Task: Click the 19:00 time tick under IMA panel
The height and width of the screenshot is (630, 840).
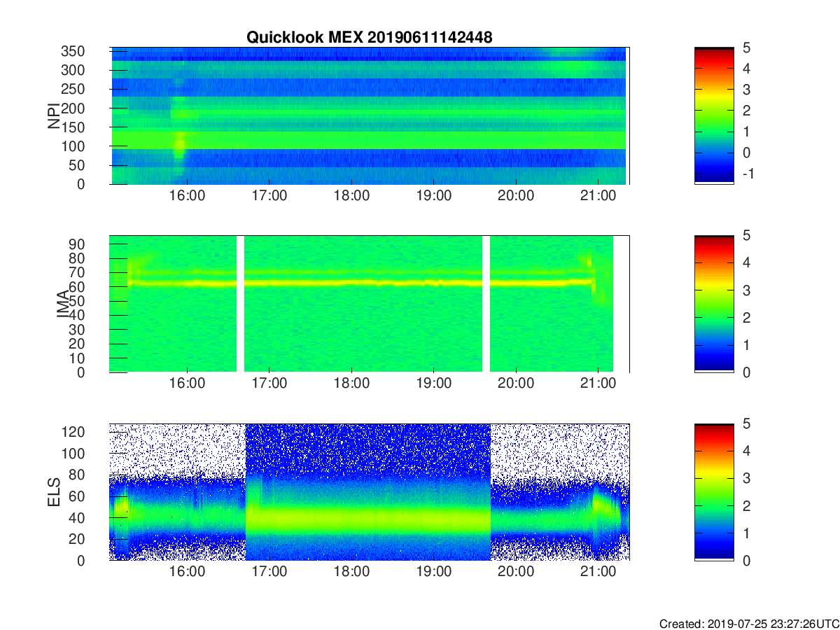Action: tap(434, 384)
